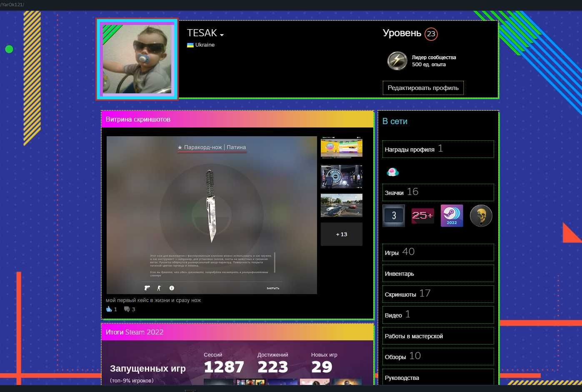Click the Steam 2022 badge icon
The width and height of the screenshot is (582, 392).
click(452, 215)
